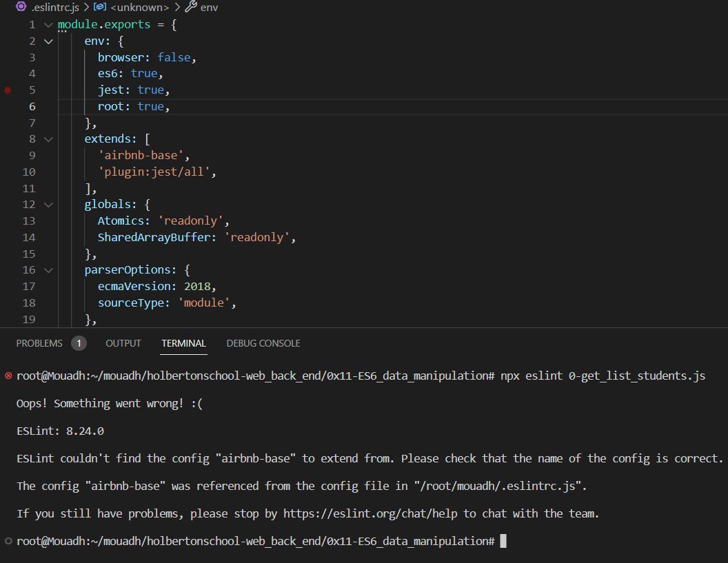Collapse the parserOptions object on line 16
Viewport: 728px width, 563px height.
click(x=47, y=269)
